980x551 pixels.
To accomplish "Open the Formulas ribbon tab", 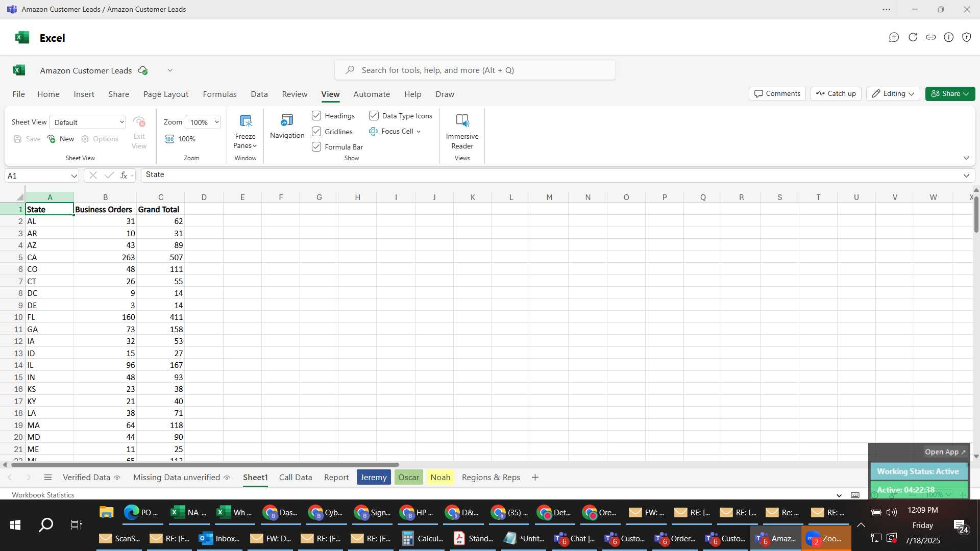I will 219,94.
